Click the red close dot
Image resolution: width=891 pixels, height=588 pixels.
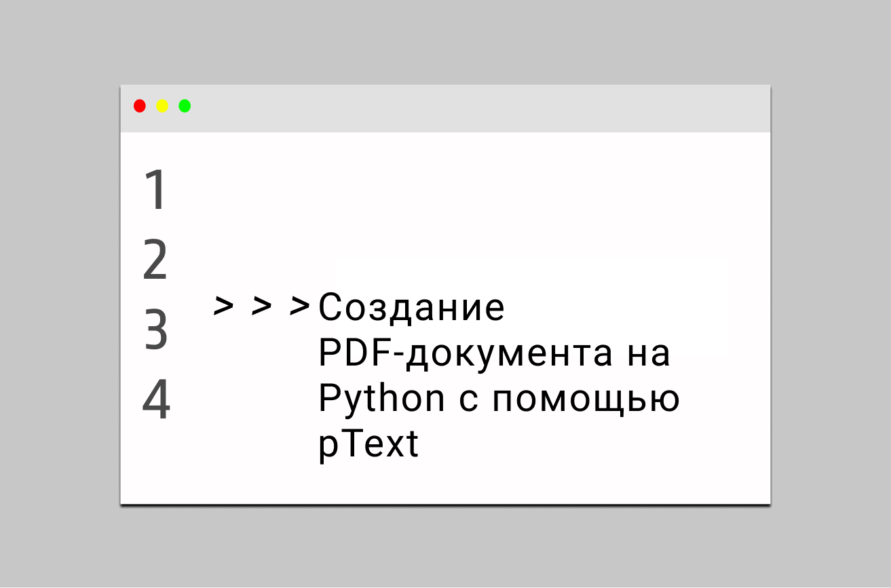[140, 106]
